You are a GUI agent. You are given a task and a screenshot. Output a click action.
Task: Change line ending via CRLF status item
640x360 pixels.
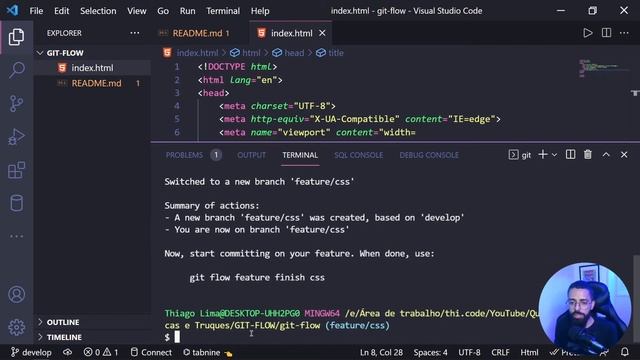pyautogui.click(x=500, y=352)
